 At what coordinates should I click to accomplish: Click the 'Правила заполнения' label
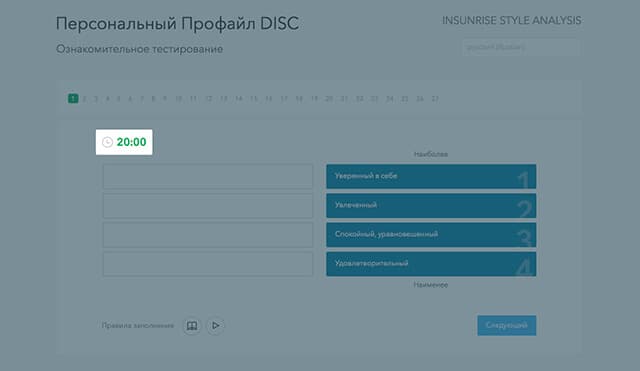(x=138, y=326)
